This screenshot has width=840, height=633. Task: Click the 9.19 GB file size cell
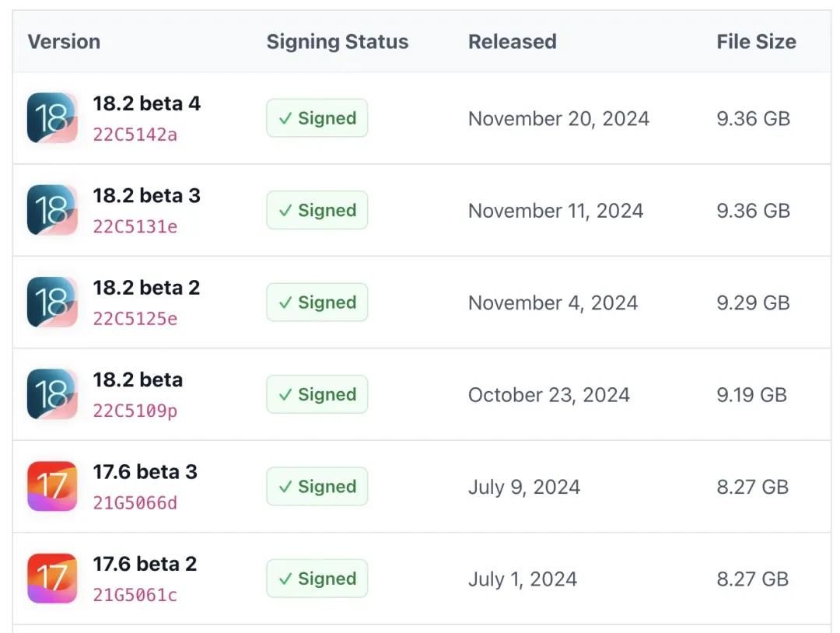point(751,395)
